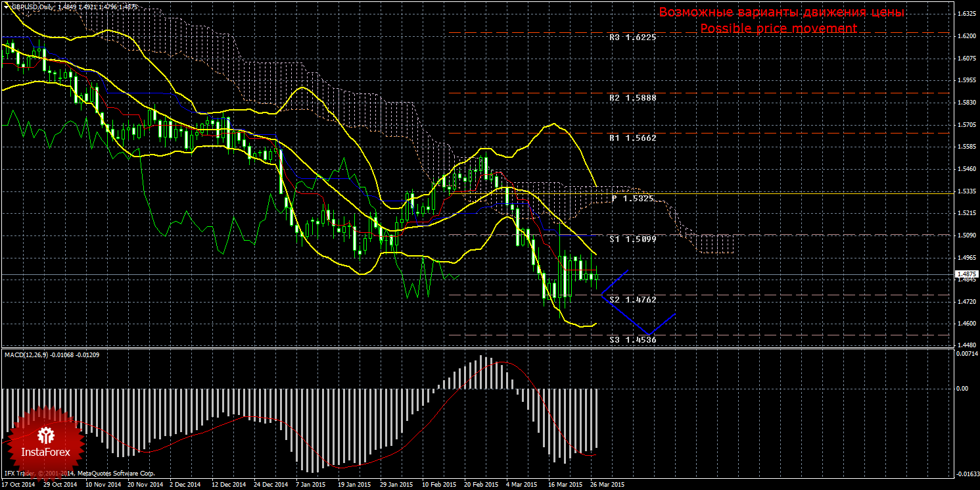
Task: Click the R2 1.5888 resistance label
Action: pos(632,97)
